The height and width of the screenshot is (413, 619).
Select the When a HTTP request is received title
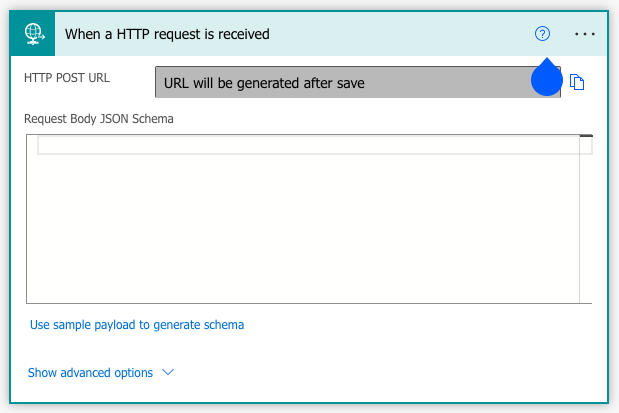167,33
